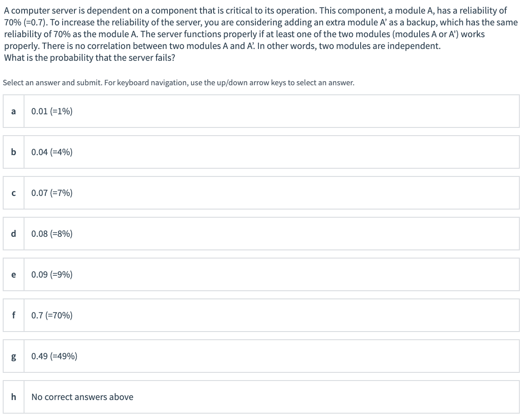
Task: Click the letter 'c' option label
Action: pyautogui.click(x=14, y=193)
